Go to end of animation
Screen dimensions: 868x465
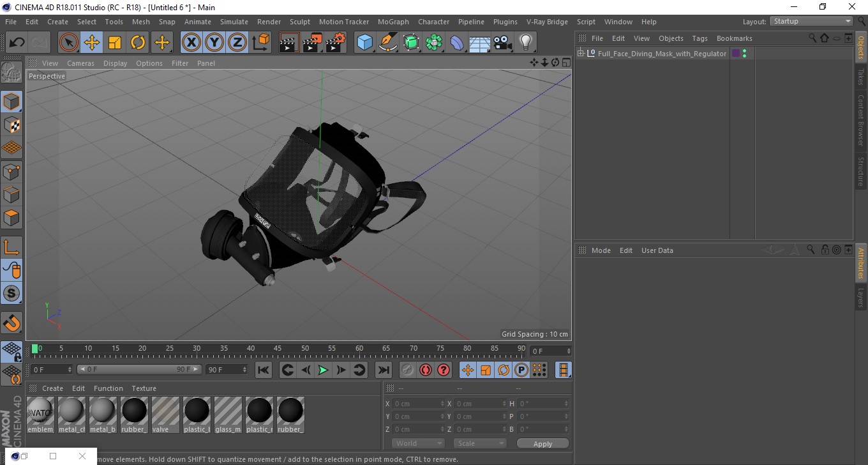[x=383, y=370]
